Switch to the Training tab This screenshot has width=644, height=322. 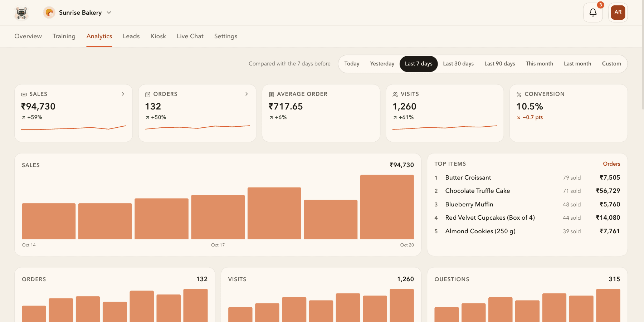[x=64, y=36]
